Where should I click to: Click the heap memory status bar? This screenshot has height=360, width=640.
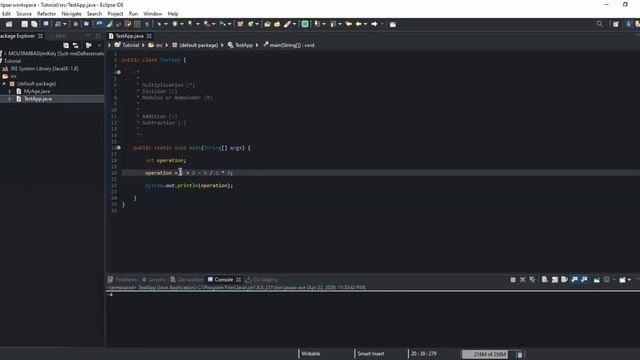click(x=485, y=354)
